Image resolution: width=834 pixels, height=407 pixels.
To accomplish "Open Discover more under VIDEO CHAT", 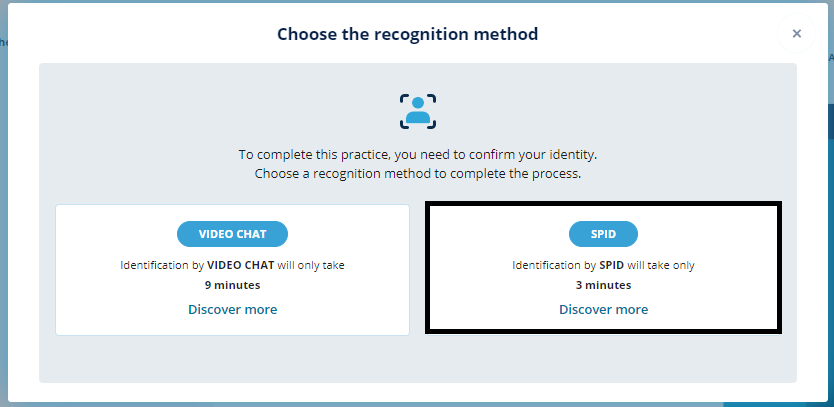I will click(x=232, y=310).
